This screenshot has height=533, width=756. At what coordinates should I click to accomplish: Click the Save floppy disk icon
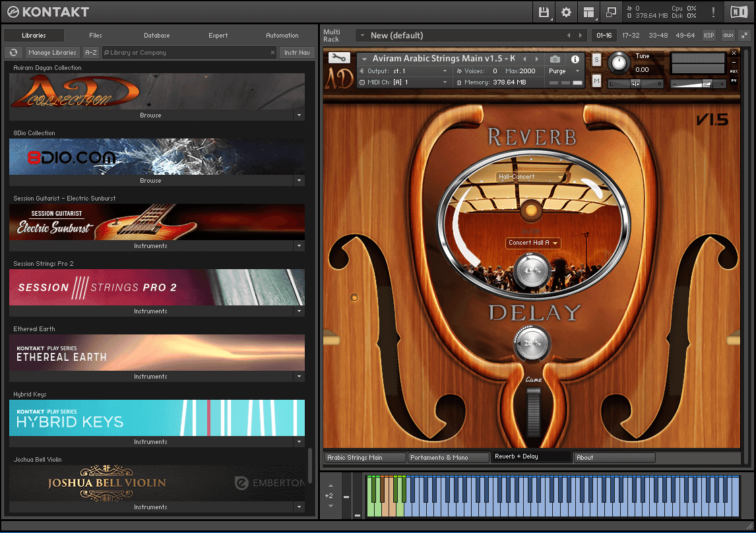pyautogui.click(x=544, y=12)
